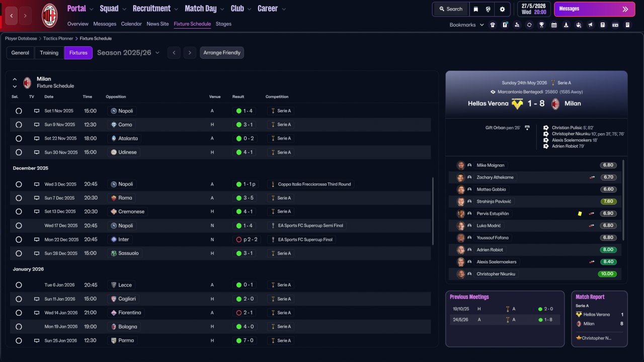Click the Hellas Verona crest in match summary
644x362 pixels.
click(517, 104)
